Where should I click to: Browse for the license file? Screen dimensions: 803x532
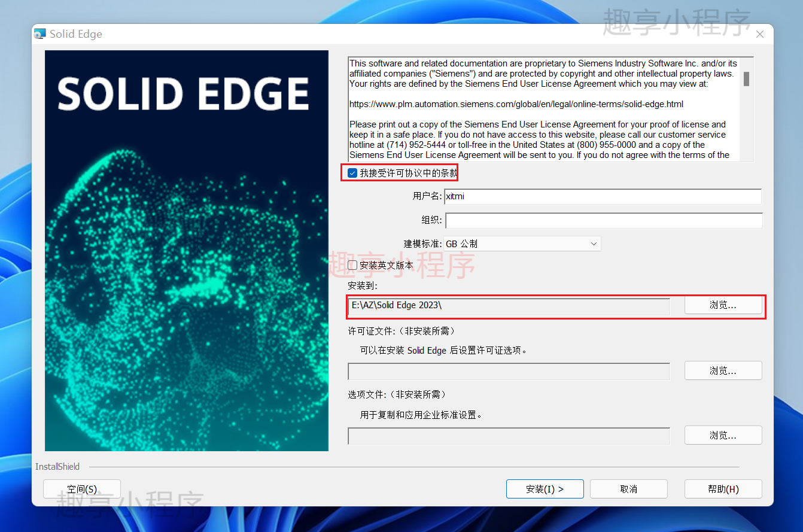coord(723,370)
